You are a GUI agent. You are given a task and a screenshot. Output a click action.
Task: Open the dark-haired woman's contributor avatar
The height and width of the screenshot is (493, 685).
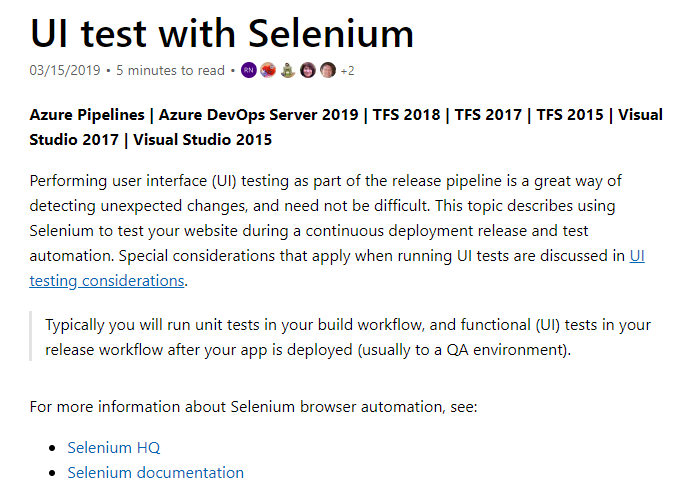[x=308, y=70]
